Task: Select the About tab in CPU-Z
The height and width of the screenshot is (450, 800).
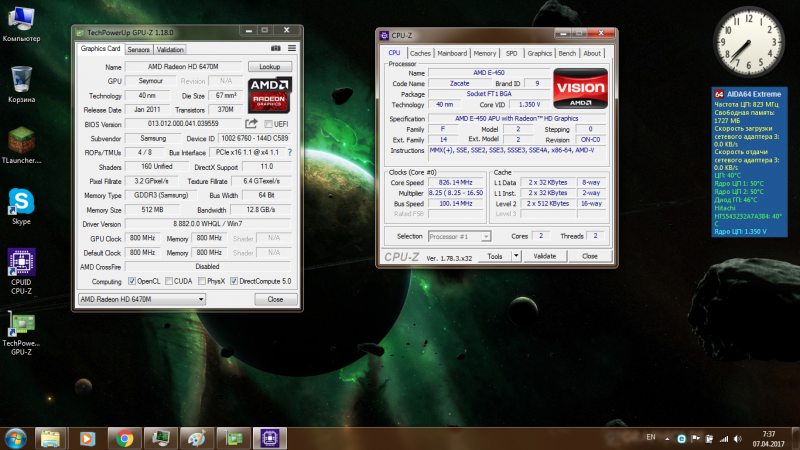Action: pyautogui.click(x=592, y=53)
